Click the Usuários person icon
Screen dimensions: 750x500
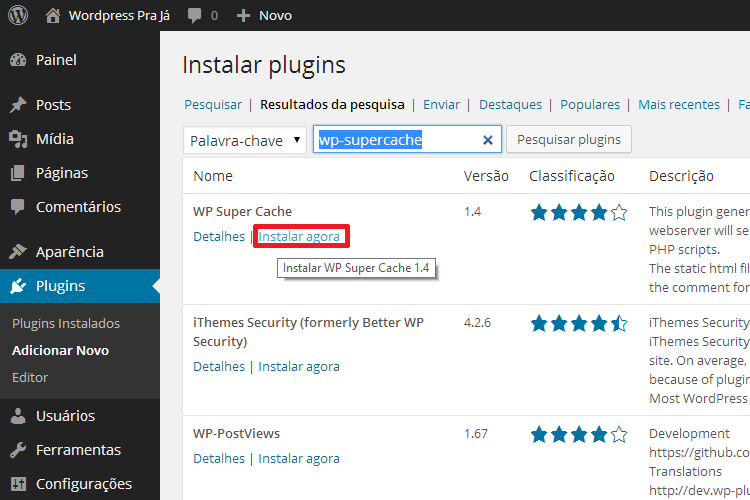pos(18,416)
